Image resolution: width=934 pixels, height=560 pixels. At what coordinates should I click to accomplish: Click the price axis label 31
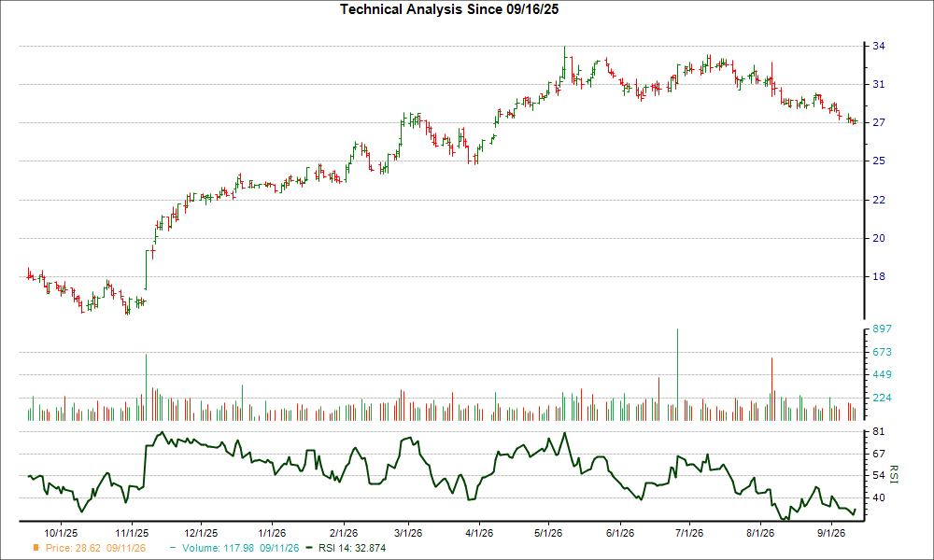(x=879, y=85)
